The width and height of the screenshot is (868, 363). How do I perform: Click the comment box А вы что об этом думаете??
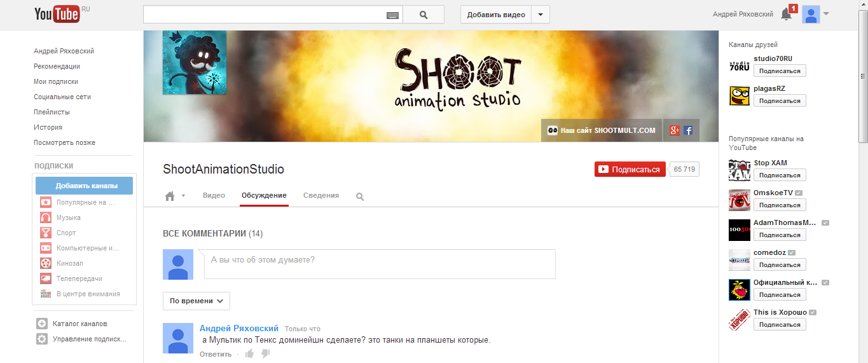tap(380, 264)
